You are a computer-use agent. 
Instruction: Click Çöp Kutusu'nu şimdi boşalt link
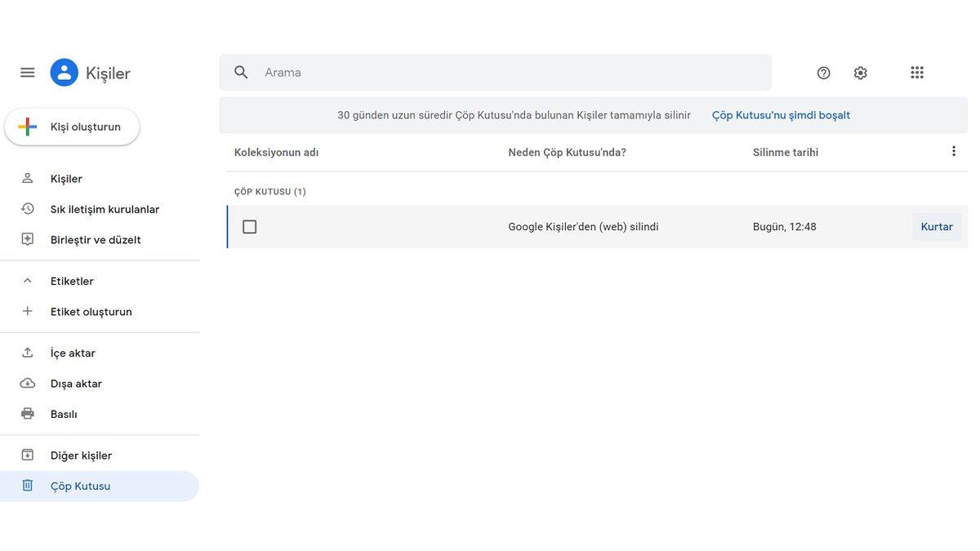pos(781,115)
